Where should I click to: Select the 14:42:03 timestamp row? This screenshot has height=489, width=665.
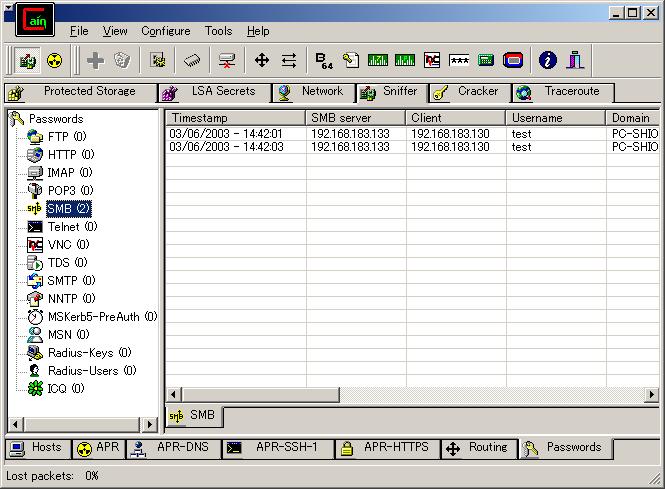(412, 147)
